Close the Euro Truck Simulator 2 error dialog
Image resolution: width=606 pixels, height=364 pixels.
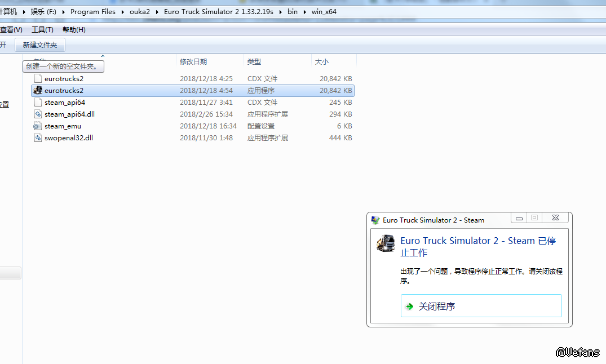(x=555, y=218)
